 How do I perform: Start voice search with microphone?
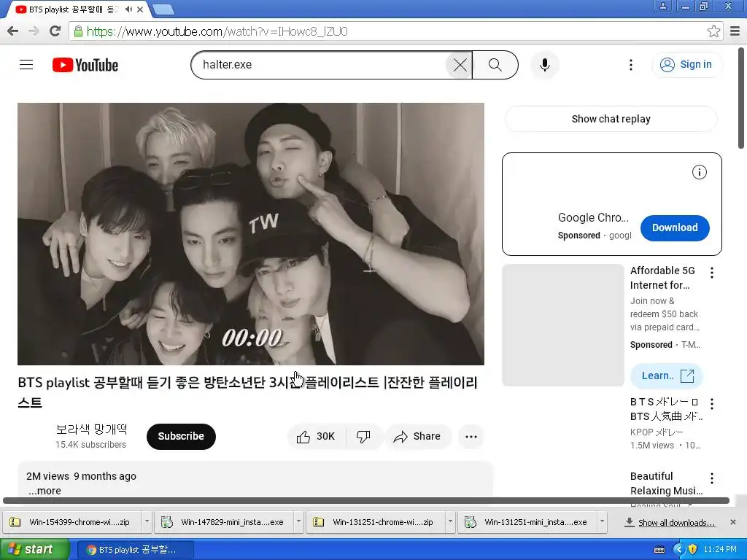tap(544, 65)
